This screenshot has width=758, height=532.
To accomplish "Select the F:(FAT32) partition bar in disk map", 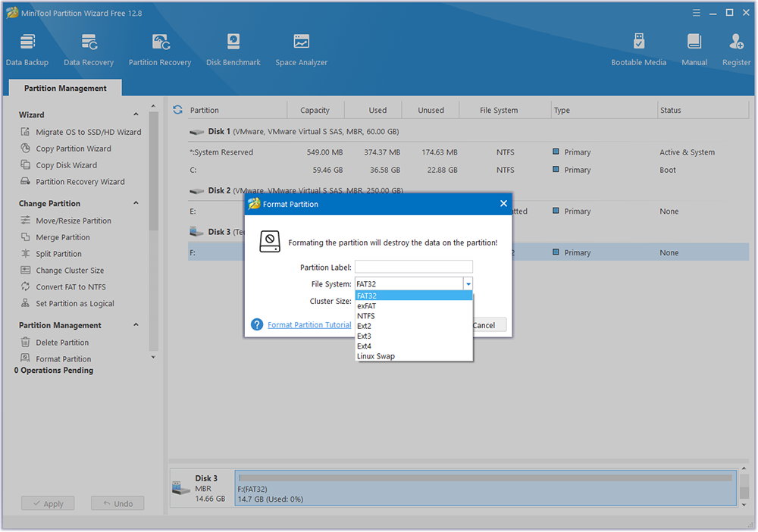I will click(x=485, y=488).
